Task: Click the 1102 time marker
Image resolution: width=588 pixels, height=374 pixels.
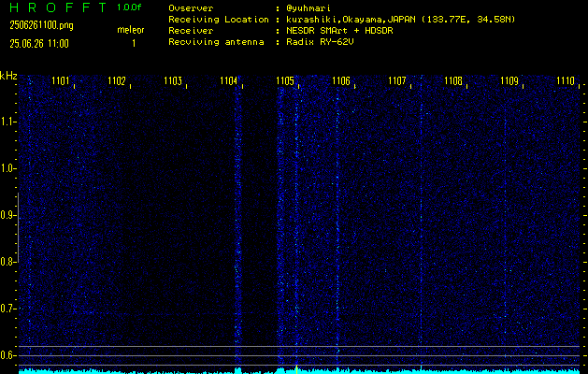Action: point(117,80)
